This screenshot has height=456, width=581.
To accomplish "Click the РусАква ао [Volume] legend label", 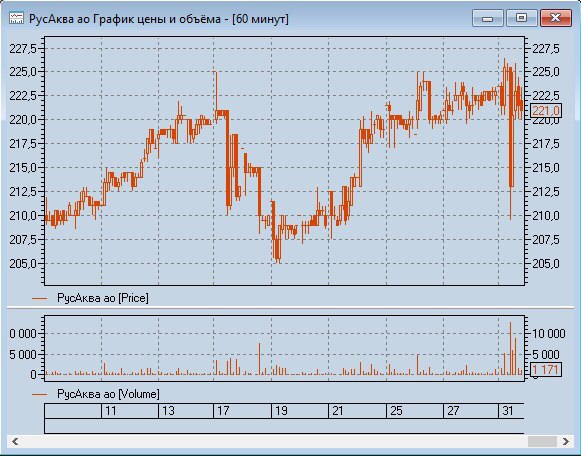I will pyautogui.click(x=108, y=394).
